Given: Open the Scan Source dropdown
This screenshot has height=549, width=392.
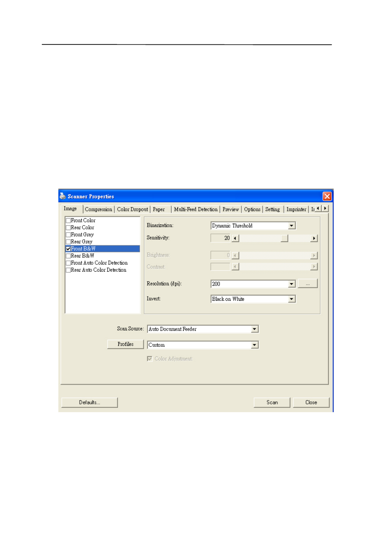Looking at the screenshot, I should coord(255,329).
